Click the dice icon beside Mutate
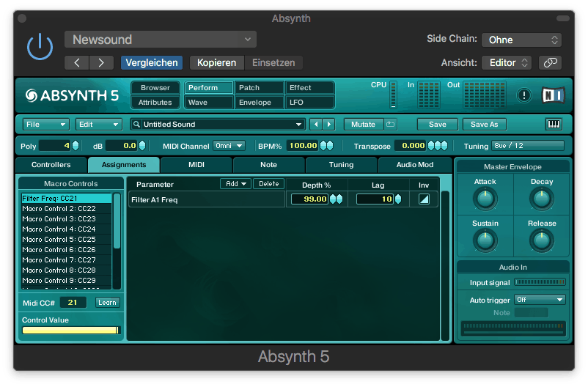Image resolution: width=588 pixels, height=387 pixels. (391, 125)
